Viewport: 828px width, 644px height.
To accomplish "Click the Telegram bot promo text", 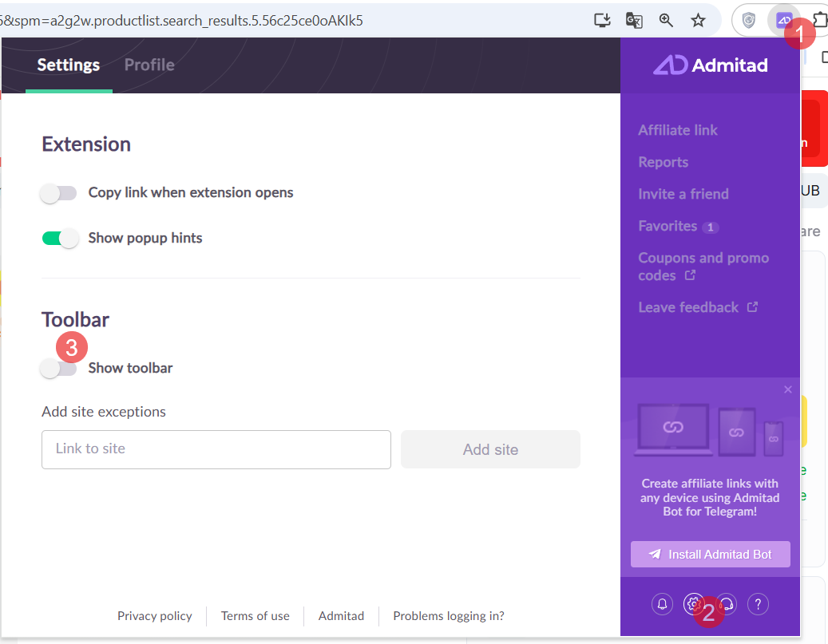I will (710, 497).
